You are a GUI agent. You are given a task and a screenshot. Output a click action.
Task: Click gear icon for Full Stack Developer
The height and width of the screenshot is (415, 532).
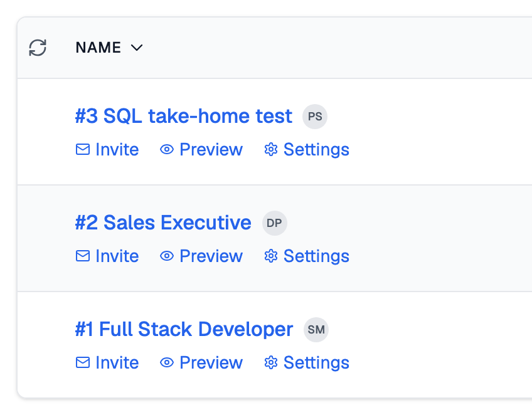[271, 362]
